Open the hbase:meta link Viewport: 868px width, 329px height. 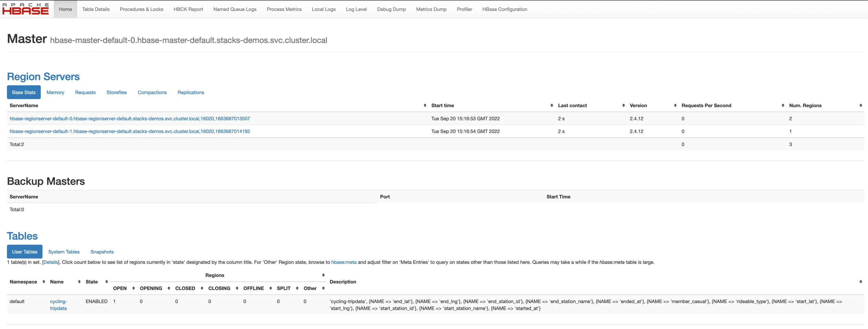click(x=344, y=262)
